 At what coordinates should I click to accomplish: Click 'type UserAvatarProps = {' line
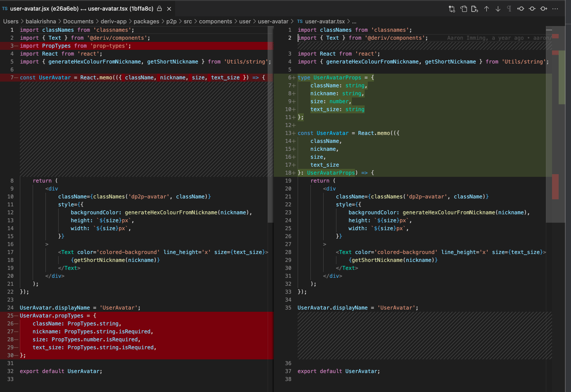[x=336, y=78]
